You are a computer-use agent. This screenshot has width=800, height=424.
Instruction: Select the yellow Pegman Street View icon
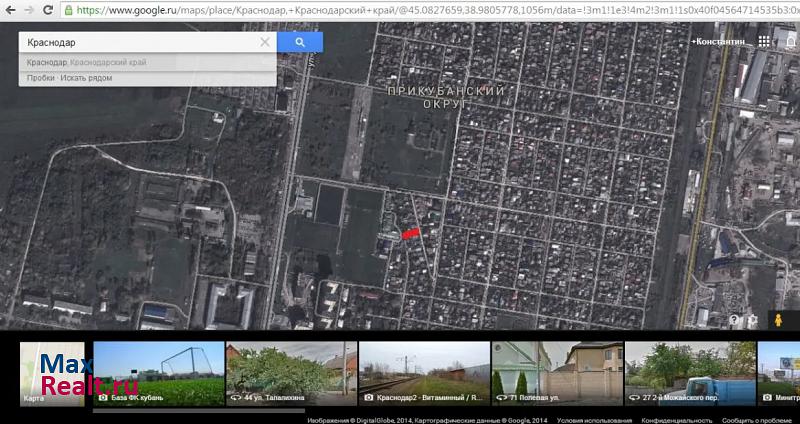pos(777,320)
